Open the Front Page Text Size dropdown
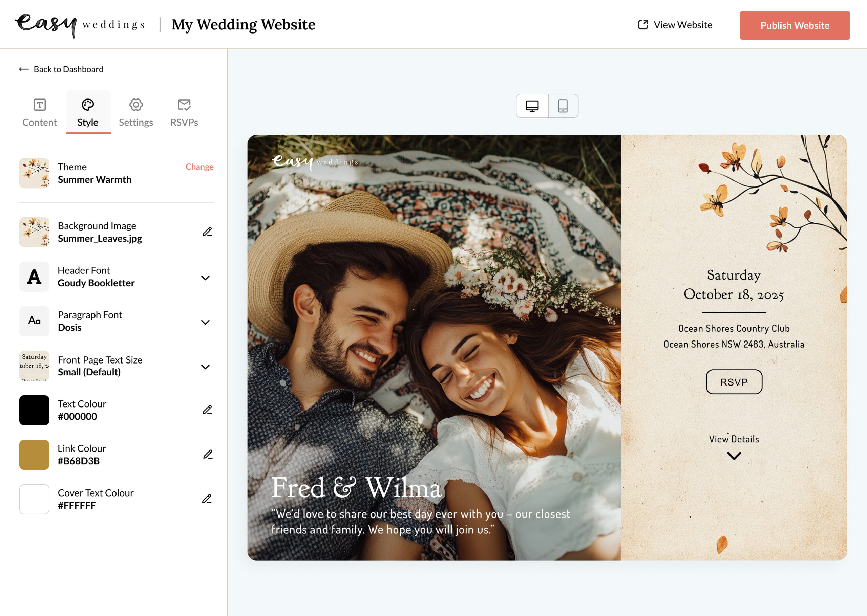The image size is (867, 616). [206, 367]
